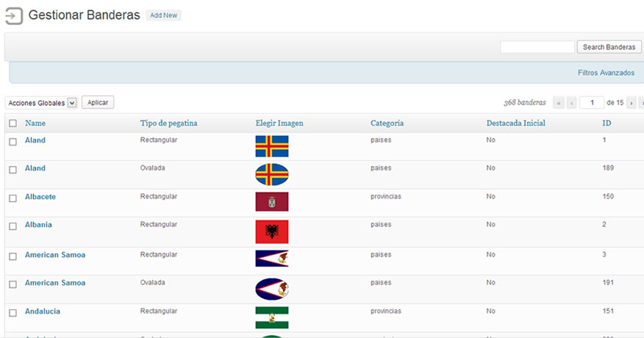Click 'Ovalada' in Aland 189 row

pos(152,168)
